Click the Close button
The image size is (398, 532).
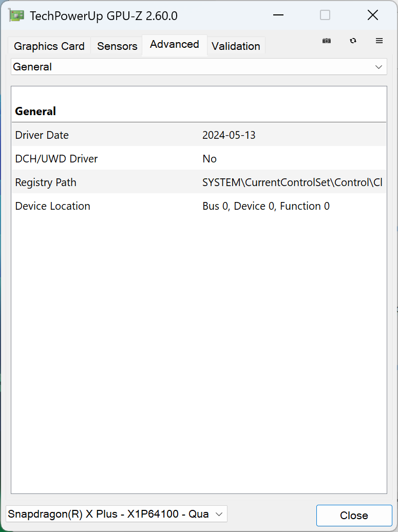tap(354, 516)
